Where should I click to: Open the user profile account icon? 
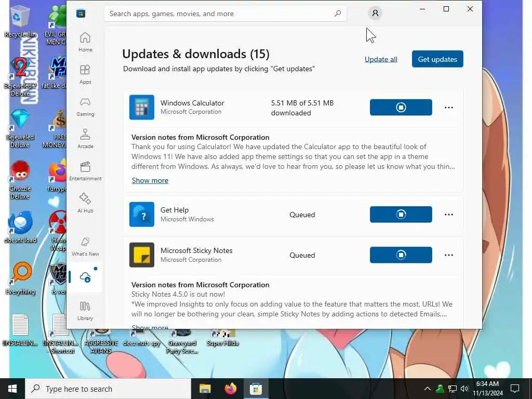click(375, 13)
